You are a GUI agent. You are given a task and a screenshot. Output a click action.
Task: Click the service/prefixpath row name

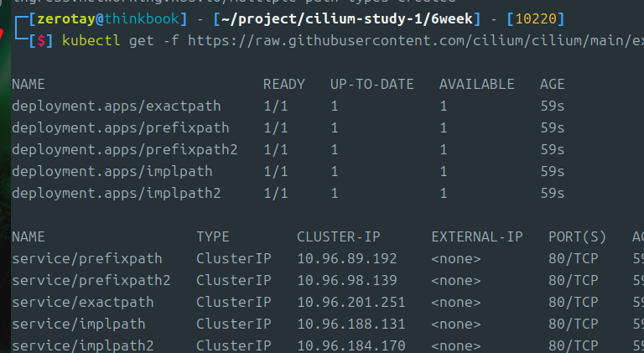(x=87, y=258)
